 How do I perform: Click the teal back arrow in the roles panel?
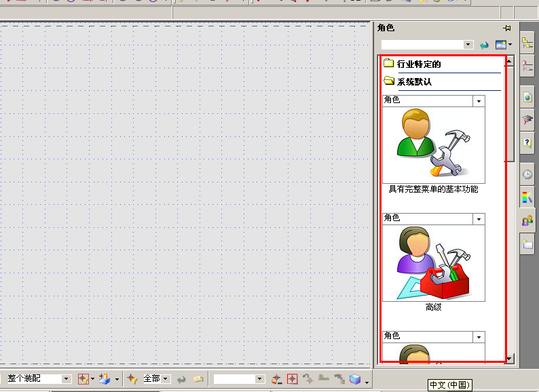(x=484, y=45)
